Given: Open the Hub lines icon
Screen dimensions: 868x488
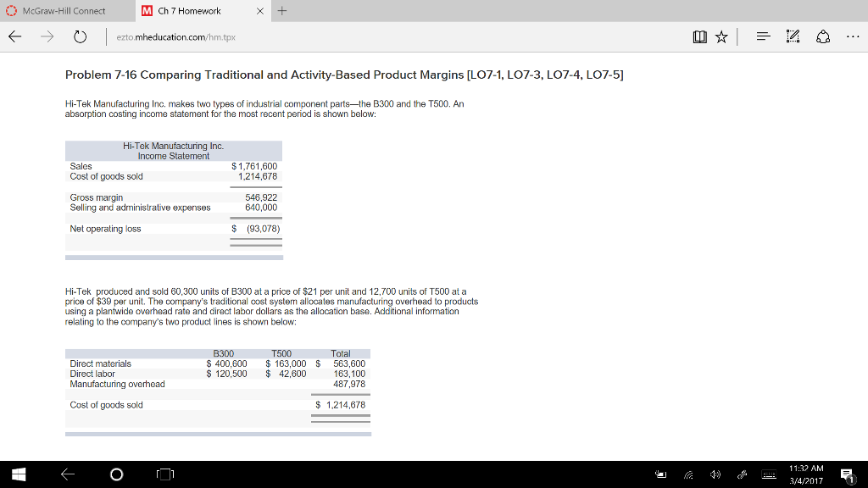Looking at the screenshot, I should tap(764, 36).
